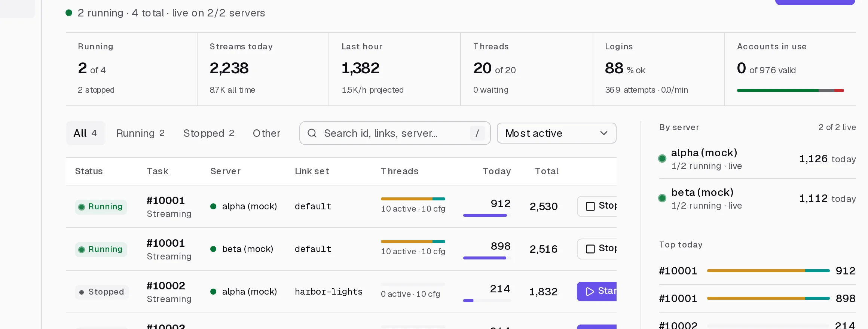Stop task #10001 on alpha (mock)
Image resolution: width=868 pixels, height=329 pixels.
pyautogui.click(x=597, y=206)
